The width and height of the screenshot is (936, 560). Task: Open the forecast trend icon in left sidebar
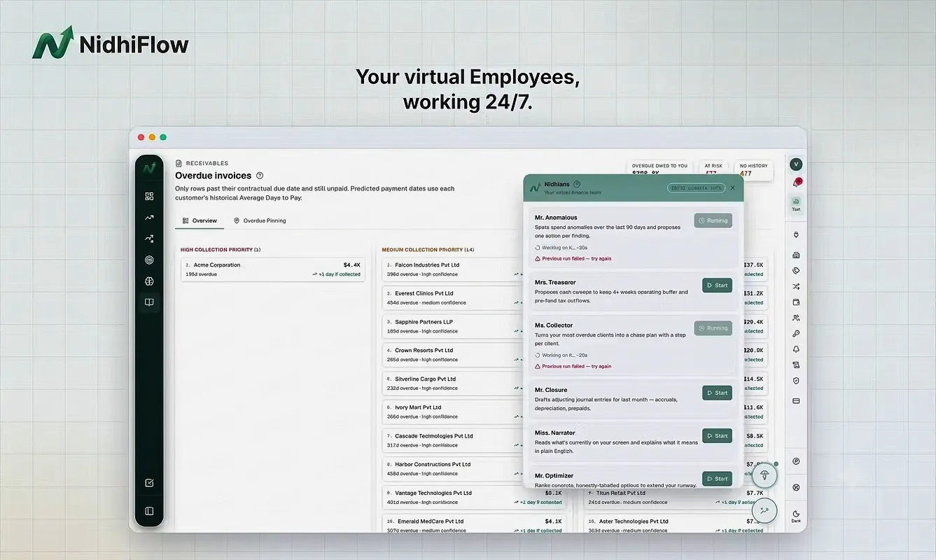(x=149, y=239)
